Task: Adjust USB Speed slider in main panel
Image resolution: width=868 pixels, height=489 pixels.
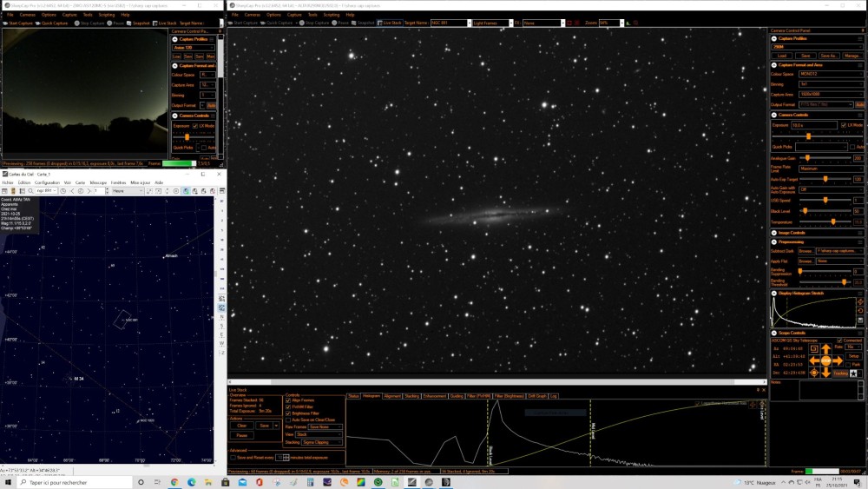Action: (825, 201)
